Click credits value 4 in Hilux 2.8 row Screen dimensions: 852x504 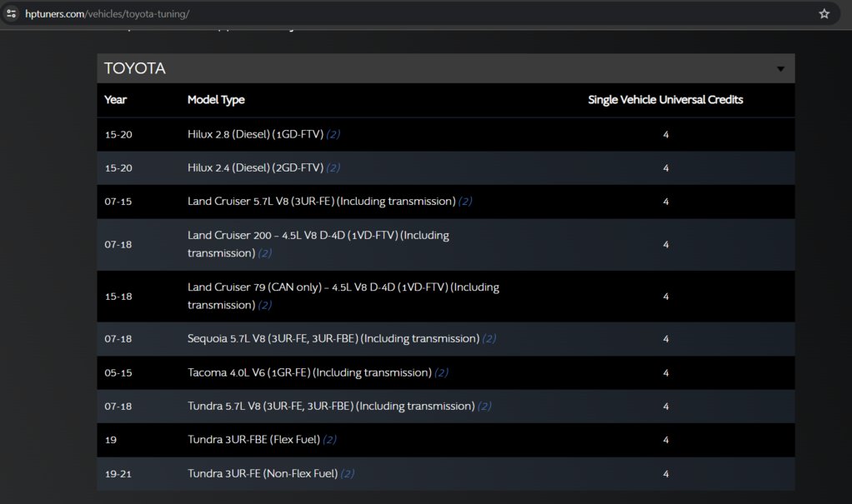665,135
